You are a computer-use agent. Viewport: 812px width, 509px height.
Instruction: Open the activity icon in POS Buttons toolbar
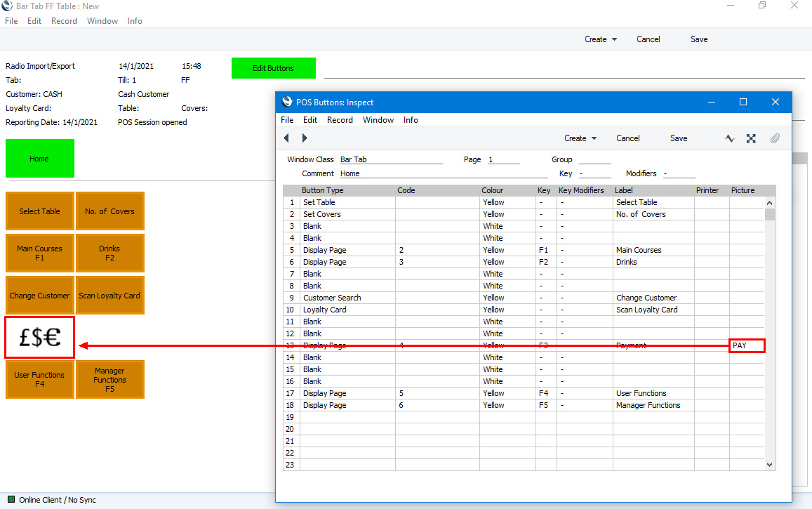point(730,138)
